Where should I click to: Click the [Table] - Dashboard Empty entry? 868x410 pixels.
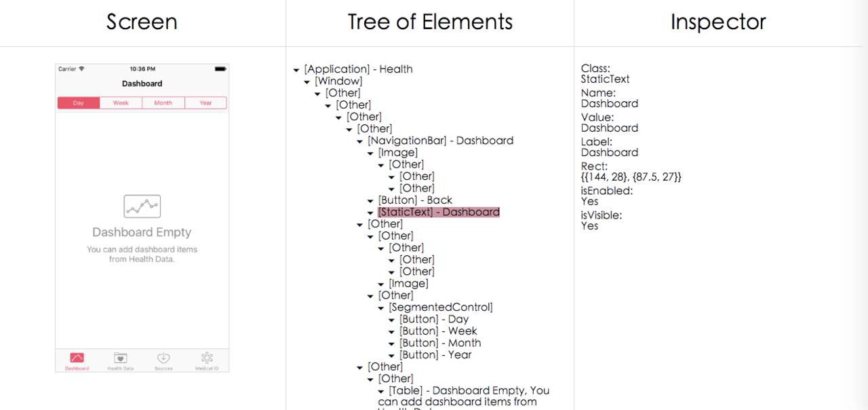(x=464, y=396)
